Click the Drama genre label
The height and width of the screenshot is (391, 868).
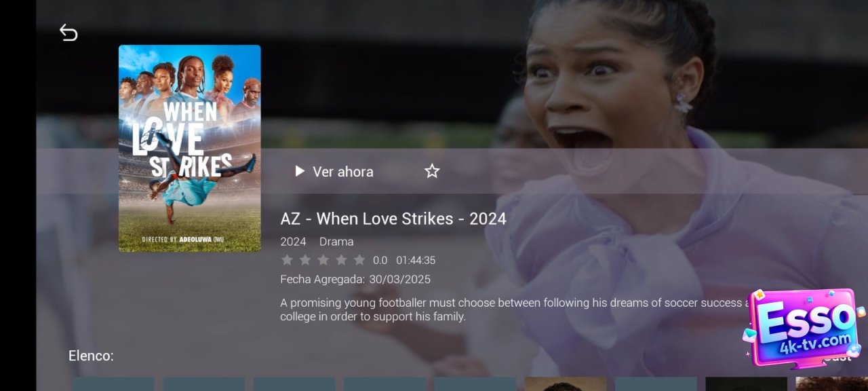pos(336,242)
